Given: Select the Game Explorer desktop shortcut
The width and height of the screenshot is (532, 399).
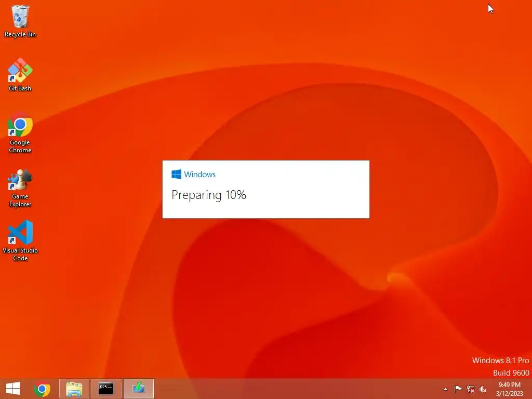Looking at the screenshot, I should click(20, 188).
